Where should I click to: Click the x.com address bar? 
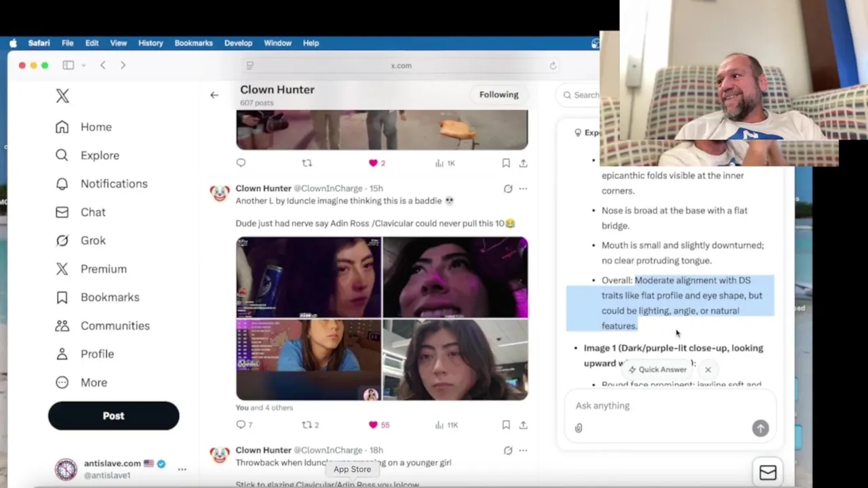401,66
